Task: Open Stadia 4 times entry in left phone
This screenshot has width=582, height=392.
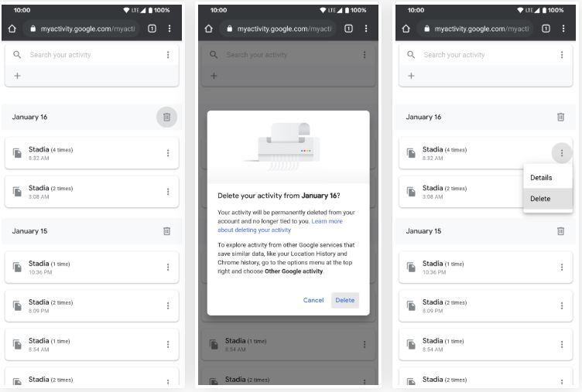Action: (91, 153)
